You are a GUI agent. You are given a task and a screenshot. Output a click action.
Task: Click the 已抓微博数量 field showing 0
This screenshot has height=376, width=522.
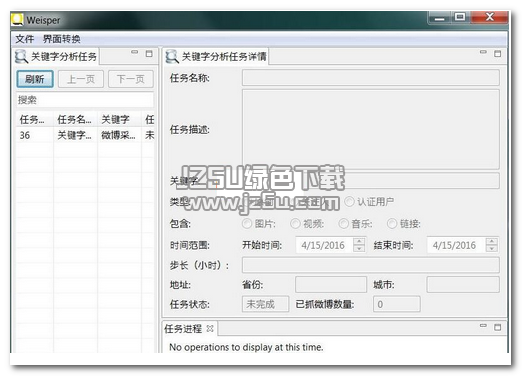397,304
